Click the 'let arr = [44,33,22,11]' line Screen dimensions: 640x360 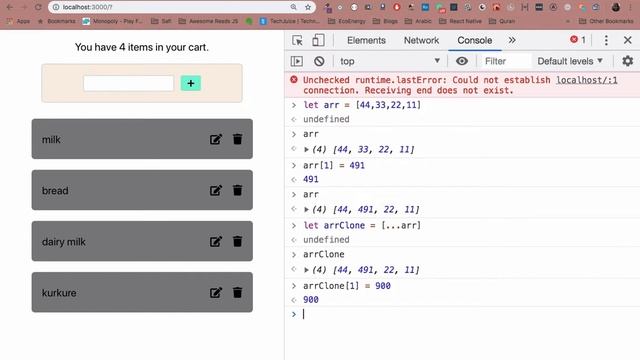[x=362, y=105]
